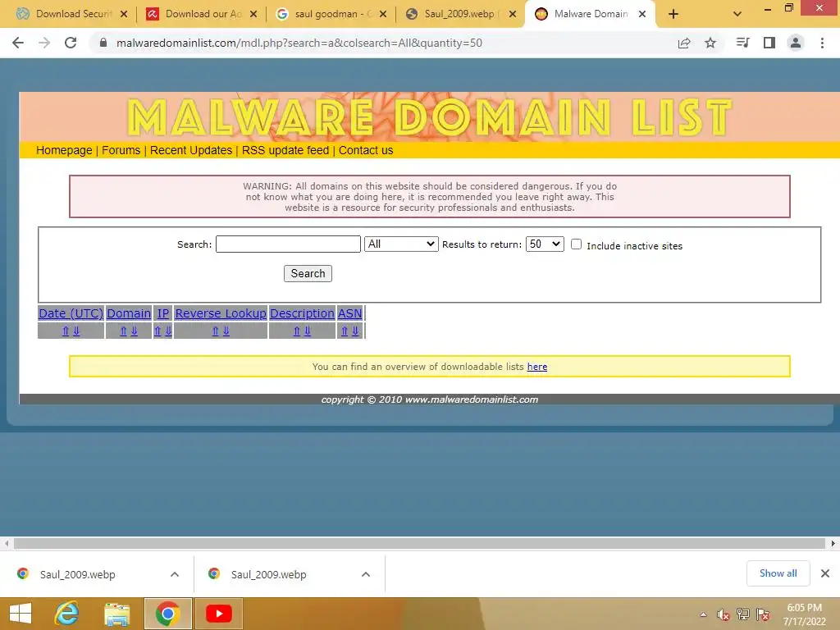Viewport: 840px width, 630px height.
Task: Open Recent Updates menu link
Action: 191,151
